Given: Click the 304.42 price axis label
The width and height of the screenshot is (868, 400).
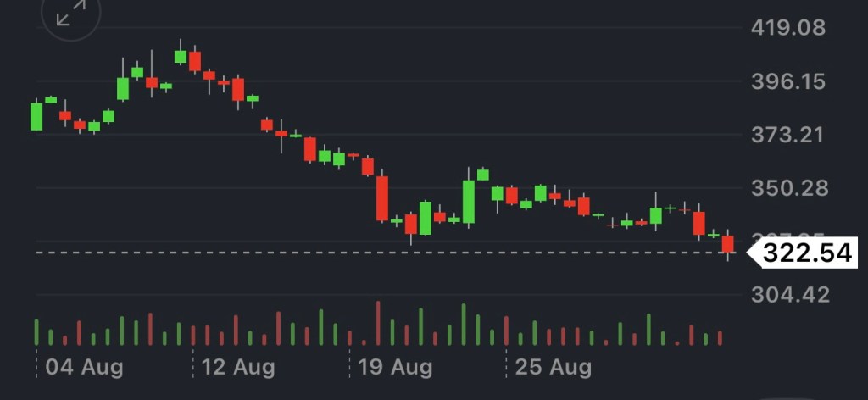Looking at the screenshot, I should [788, 295].
